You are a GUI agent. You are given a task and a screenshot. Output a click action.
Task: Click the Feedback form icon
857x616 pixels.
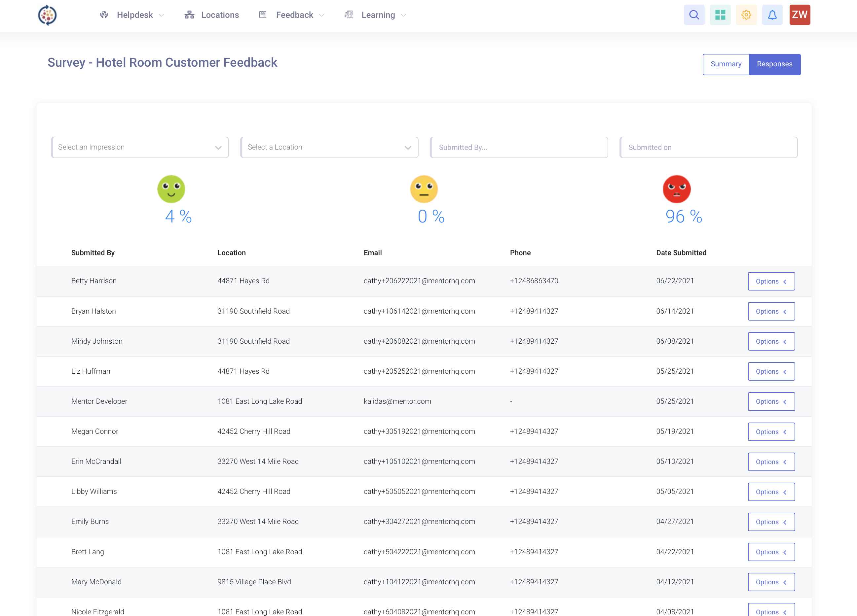pyautogui.click(x=263, y=15)
